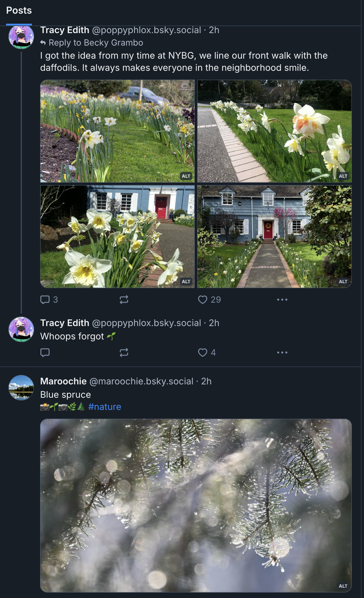Open the brick-edged path daffodil photo
The width and height of the screenshot is (364, 598).
[274, 131]
